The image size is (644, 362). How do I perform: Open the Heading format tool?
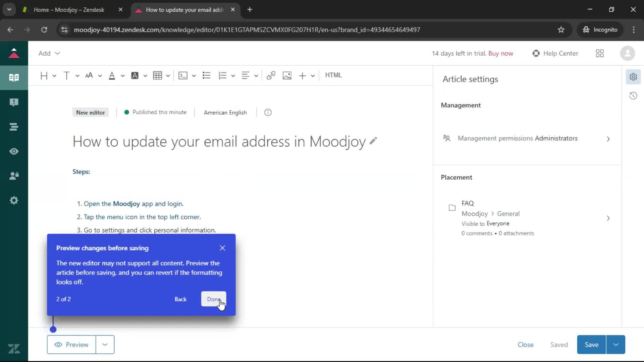(x=44, y=76)
